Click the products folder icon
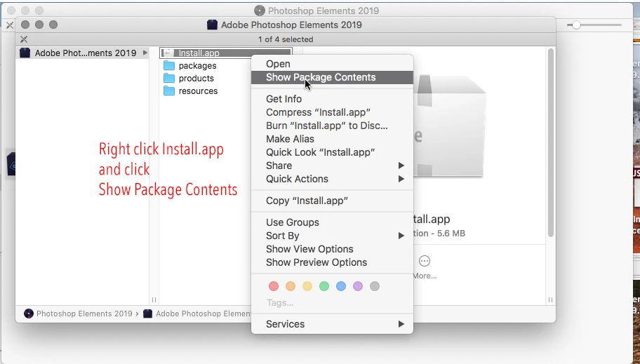Screen dimensions: 640x364 coord(169,79)
